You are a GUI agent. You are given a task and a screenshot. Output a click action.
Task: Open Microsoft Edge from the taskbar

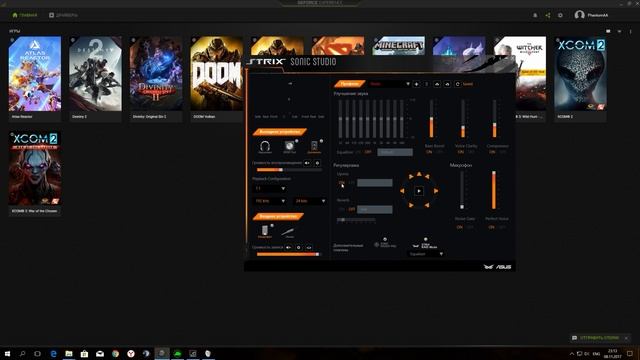(x=53, y=353)
